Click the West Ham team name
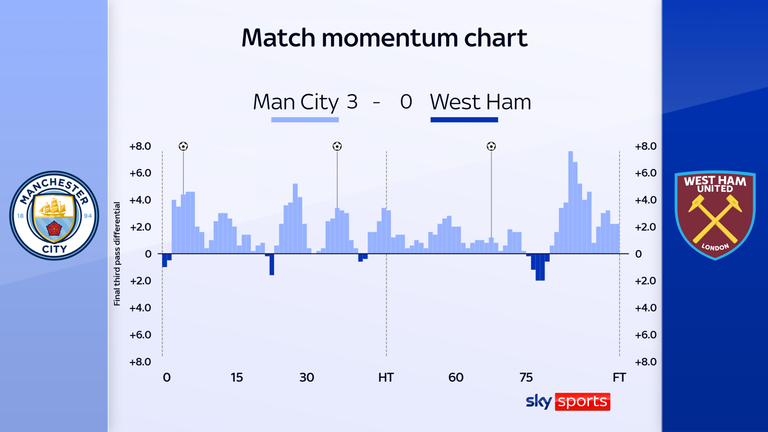Screen dimensions: 768x432 pyautogui.click(x=480, y=102)
